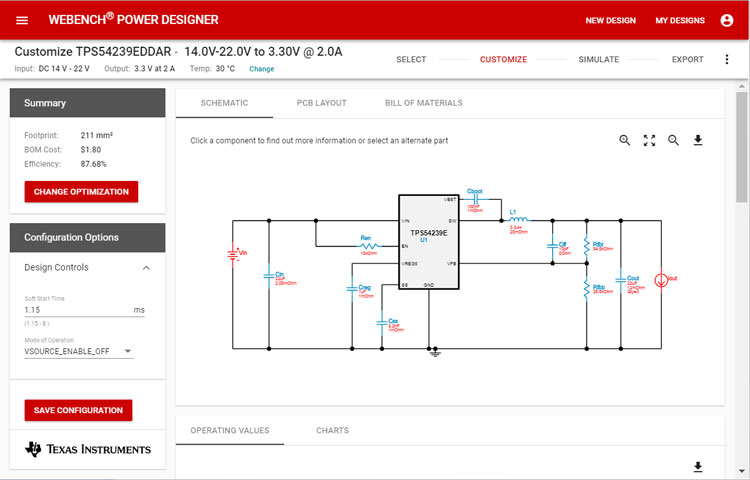Open the three-dot more options menu

pyautogui.click(x=727, y=59)
